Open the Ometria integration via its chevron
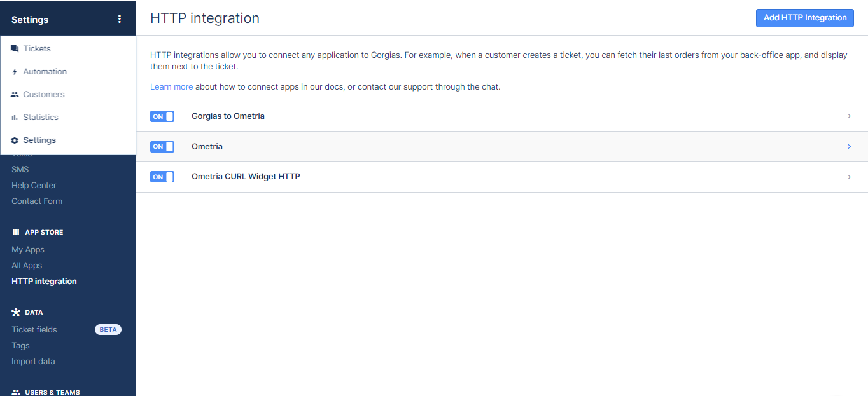Viewport: 868px width, 396px height. 849,146
